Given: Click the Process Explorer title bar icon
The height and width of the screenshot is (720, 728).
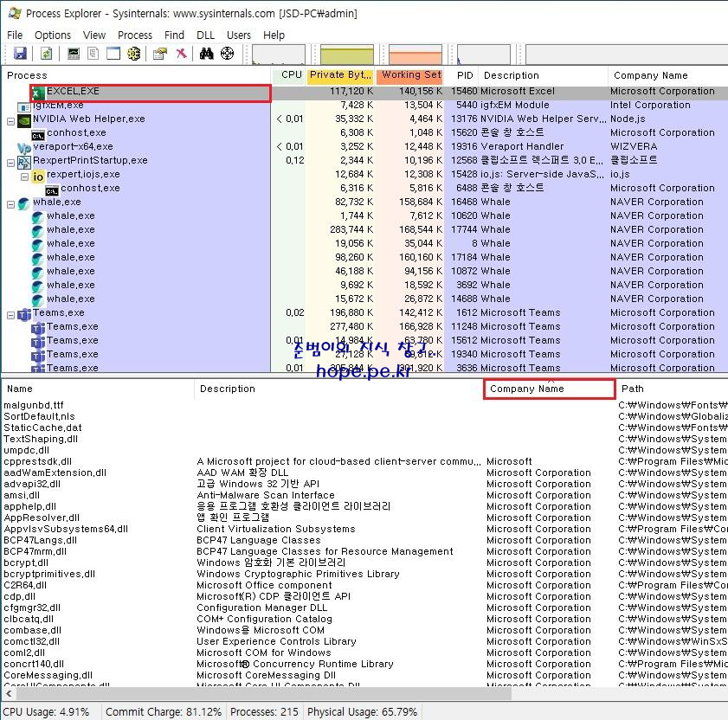Looking at the screenshot, I should pyautogui.click(x=15, y=13).
